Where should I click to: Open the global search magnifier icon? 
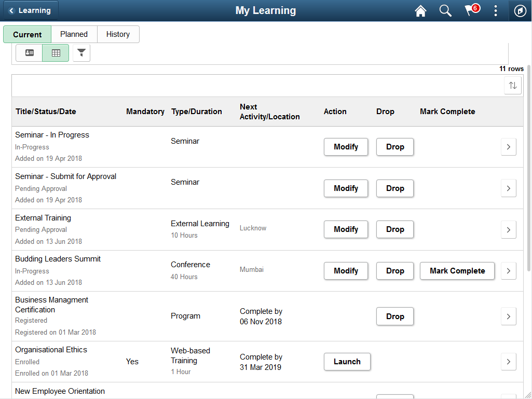[x=445, y=11]
